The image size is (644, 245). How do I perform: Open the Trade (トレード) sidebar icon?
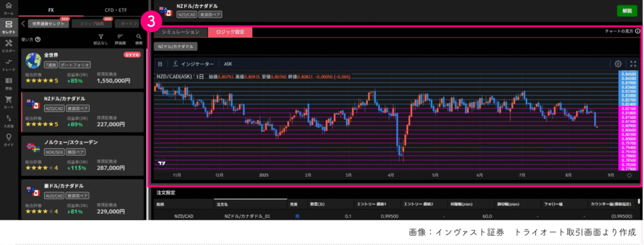click(9, 64)
